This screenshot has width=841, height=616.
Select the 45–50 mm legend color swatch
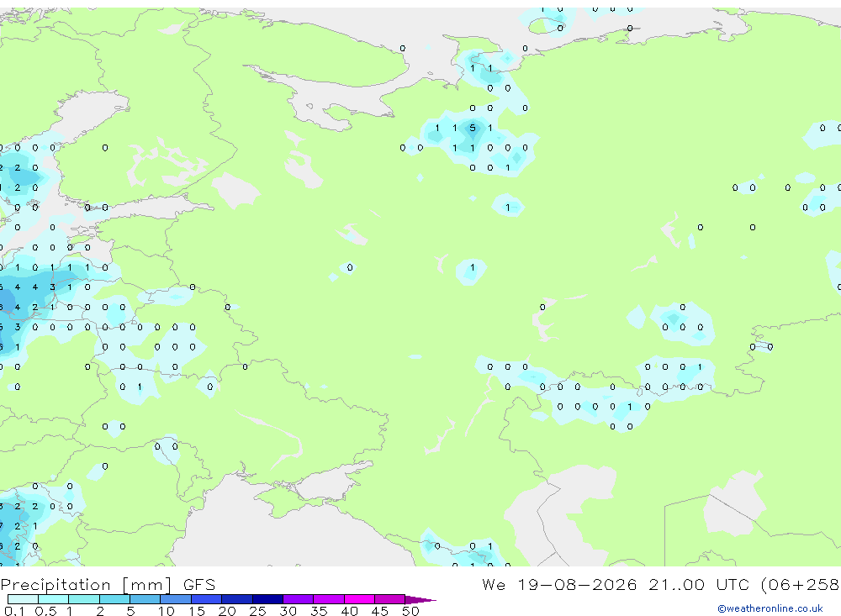point(390,599)
